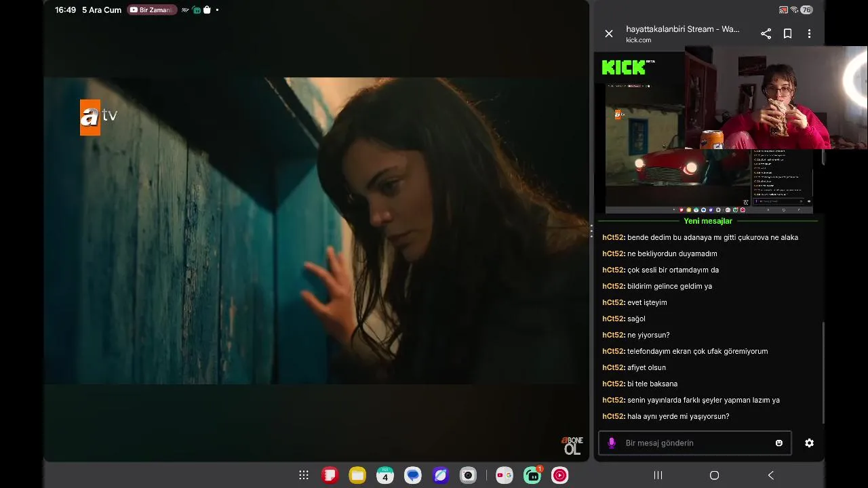Tap the atv video player to show controls
868x488 pixels.
click(316, 230)
